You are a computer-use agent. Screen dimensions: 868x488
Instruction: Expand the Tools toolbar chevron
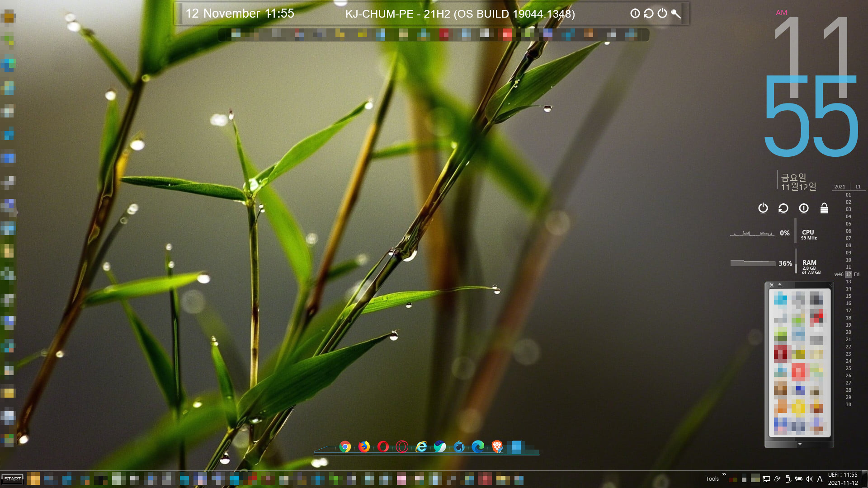click(724, 474)
